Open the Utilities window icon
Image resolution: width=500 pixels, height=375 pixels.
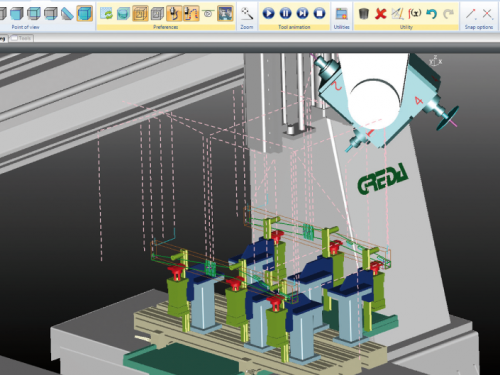click(x=341, y=14)
